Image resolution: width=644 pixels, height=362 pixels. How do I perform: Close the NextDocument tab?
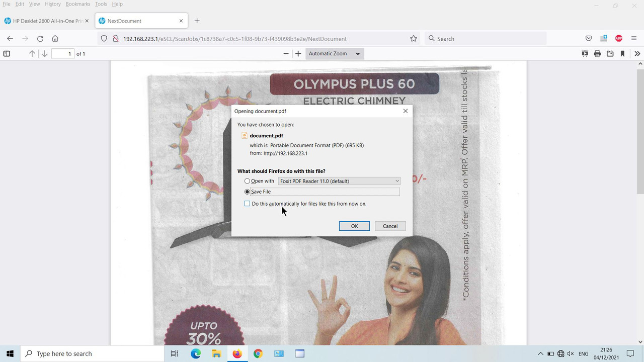point(181,21)
